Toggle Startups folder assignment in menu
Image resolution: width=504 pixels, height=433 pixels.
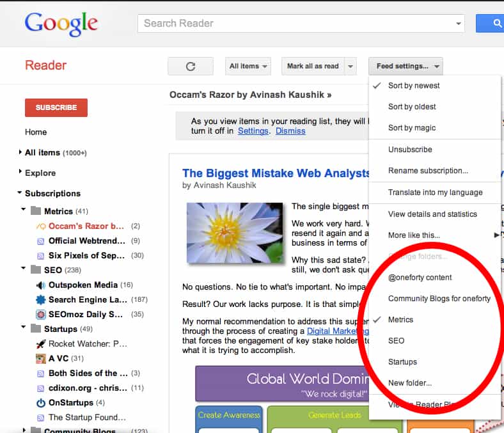click(x=435, y=362)
